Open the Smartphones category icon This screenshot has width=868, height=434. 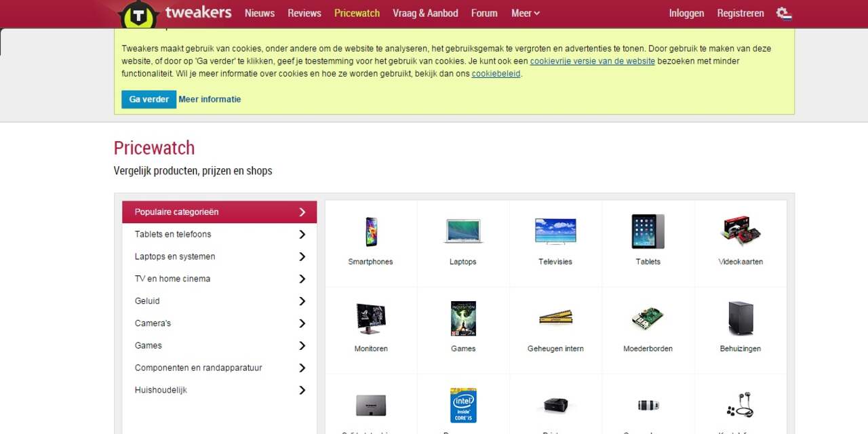pos(370,231)
